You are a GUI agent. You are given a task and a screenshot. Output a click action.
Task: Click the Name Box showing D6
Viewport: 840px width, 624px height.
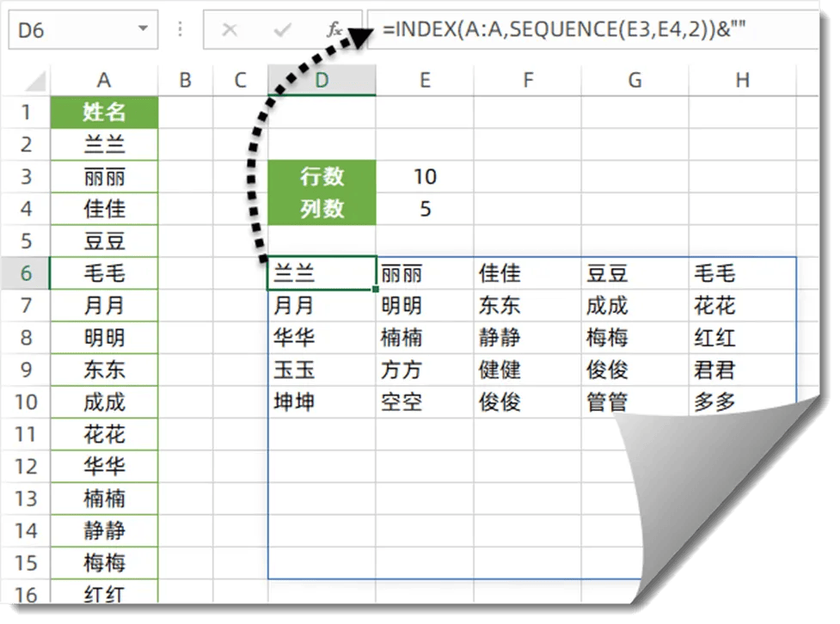[83, 29]
